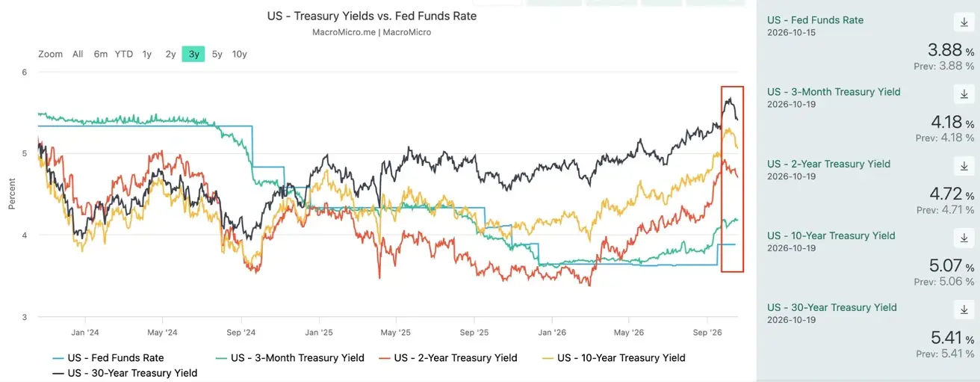
Task: Toggle the 2-Year Treasury Yield legend series
Action: click(x=447, y=357)
